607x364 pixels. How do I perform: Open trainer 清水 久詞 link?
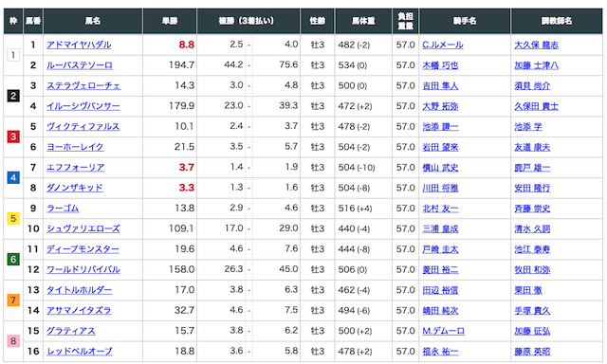(x=532, y=228)
